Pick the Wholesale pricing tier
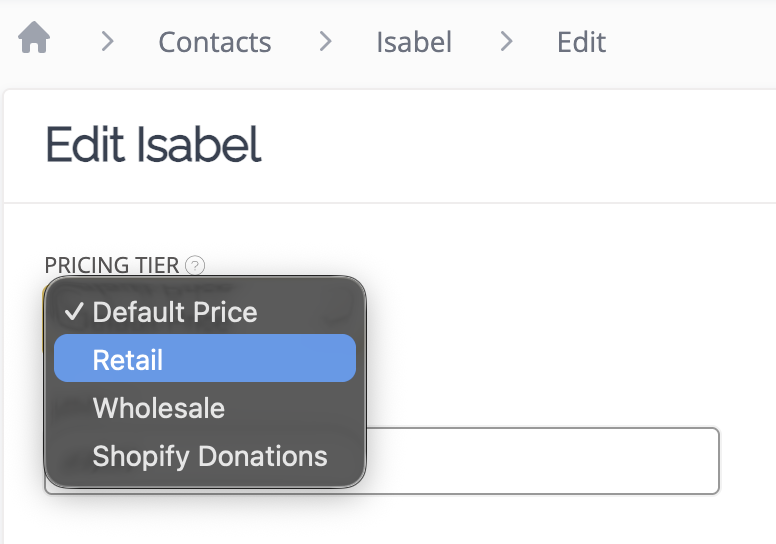The width and height of the screenshot is (776, 544). tap(159, 408)
